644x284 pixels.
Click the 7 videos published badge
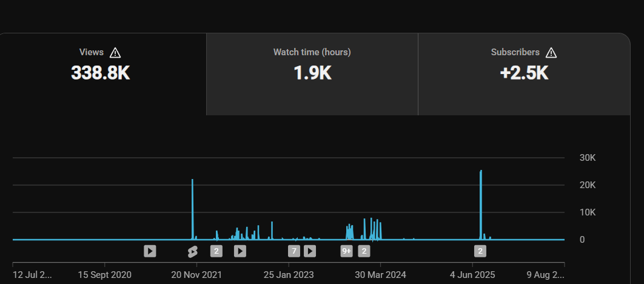click(293, 251)
